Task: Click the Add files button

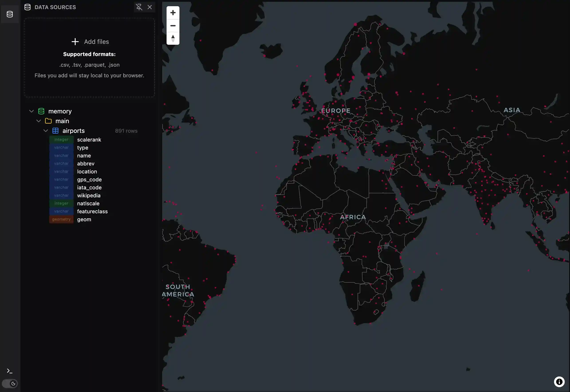Action: point(90,41)
